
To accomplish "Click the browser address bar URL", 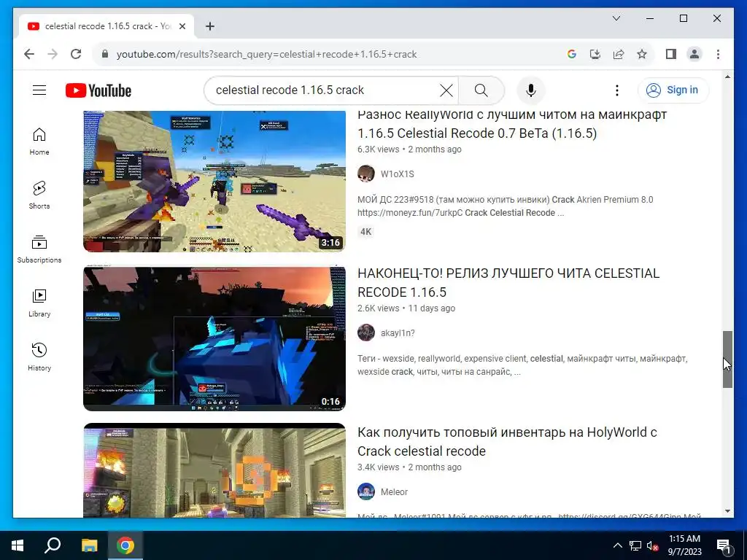I will (267, 54).
